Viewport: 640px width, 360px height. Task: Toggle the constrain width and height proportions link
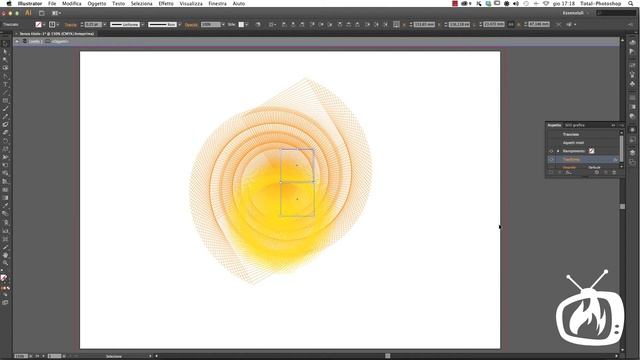511,24
